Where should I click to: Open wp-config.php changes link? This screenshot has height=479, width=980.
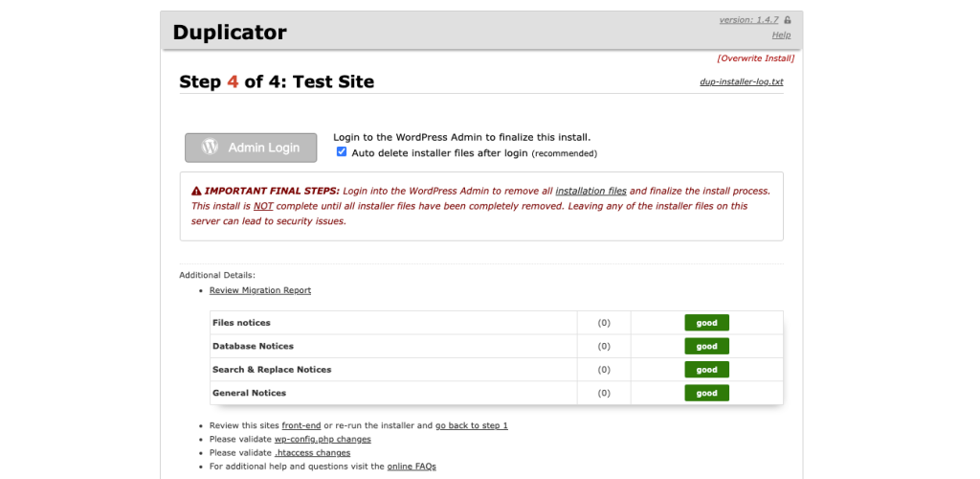pyautogui.click(x=323, y=439)
